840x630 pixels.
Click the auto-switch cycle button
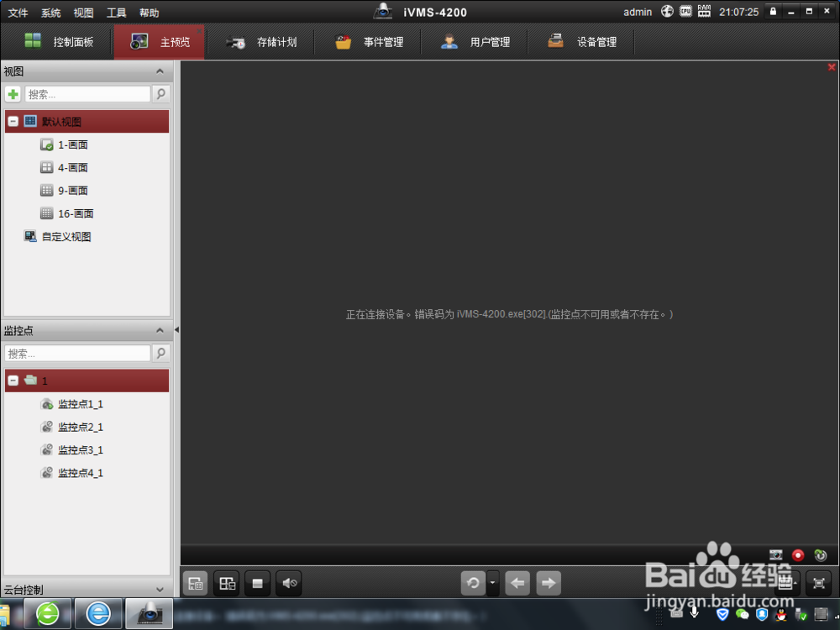473,583
